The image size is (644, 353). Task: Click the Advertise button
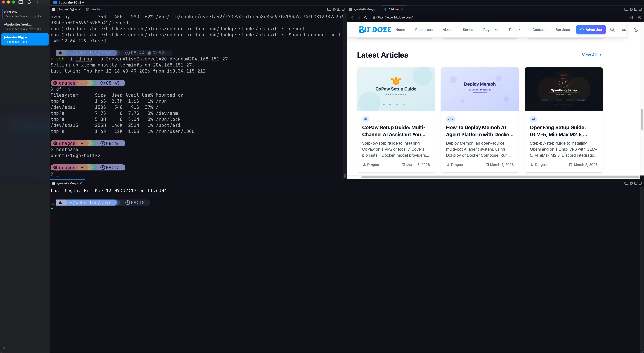(591, 30)
